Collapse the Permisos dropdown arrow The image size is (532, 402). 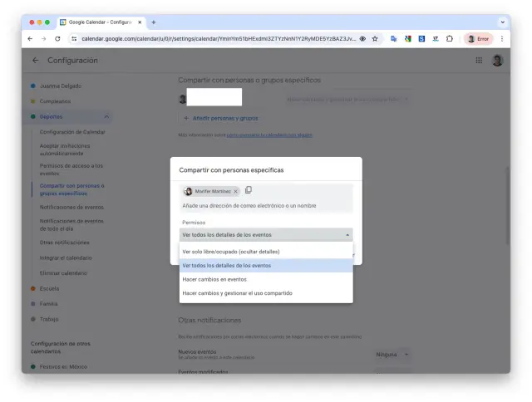pos(346,235)
